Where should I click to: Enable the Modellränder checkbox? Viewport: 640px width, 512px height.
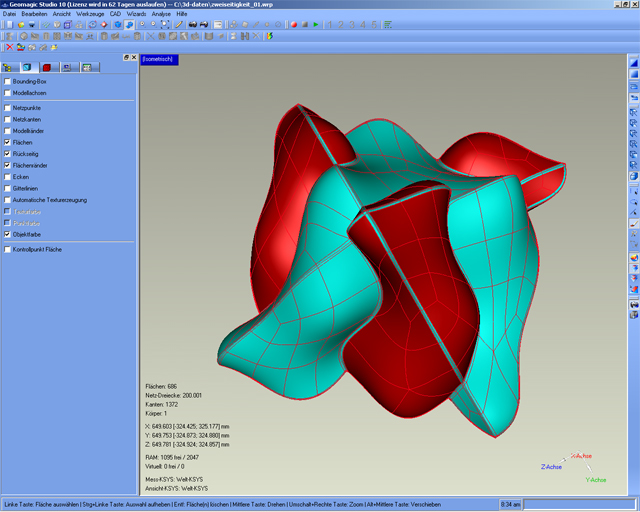coord(7,131)
